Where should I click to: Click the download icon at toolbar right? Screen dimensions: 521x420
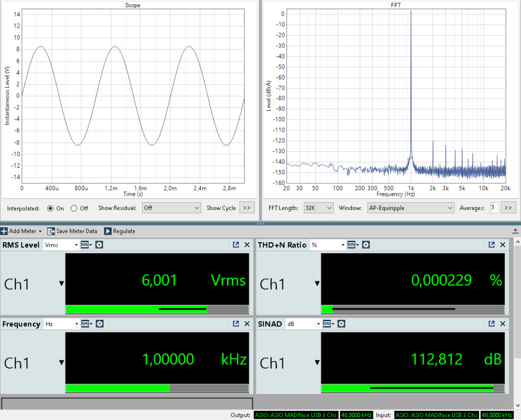click(x=515, y=231)
